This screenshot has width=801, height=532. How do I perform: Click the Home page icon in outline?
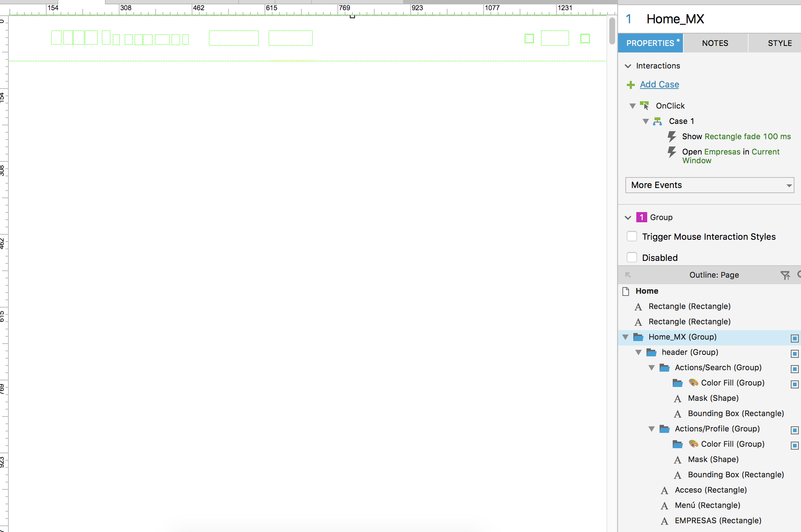click(x=626, y=291)
